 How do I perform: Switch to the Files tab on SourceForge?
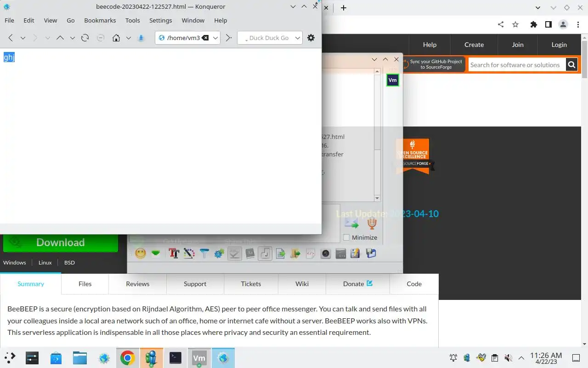(85, 284)
